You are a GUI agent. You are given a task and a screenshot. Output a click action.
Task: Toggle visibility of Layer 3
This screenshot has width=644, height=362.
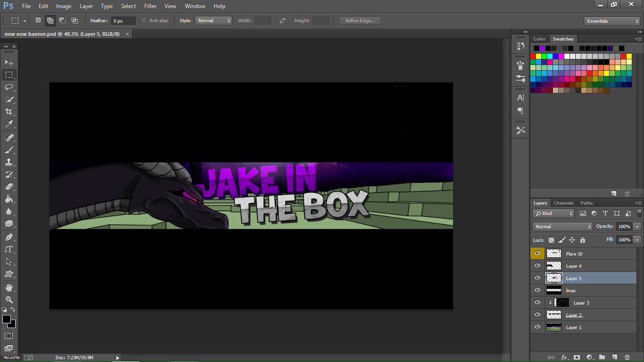pyautogui.click(x=537, y=303)
